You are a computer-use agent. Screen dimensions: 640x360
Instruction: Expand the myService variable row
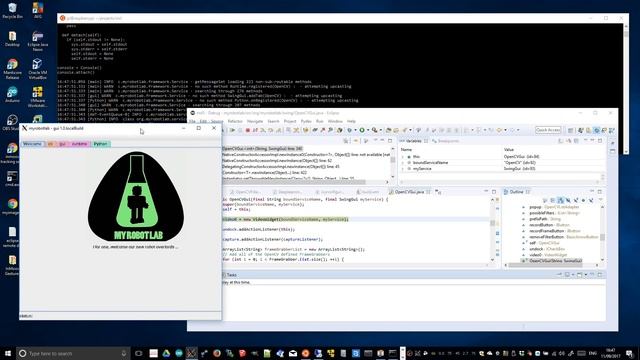coord(403,169)
